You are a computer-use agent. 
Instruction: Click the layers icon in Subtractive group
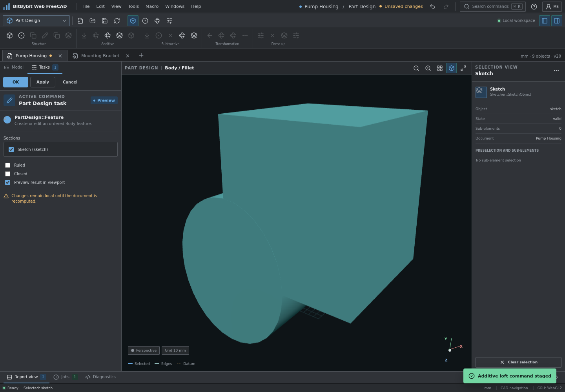coord(194,36)
